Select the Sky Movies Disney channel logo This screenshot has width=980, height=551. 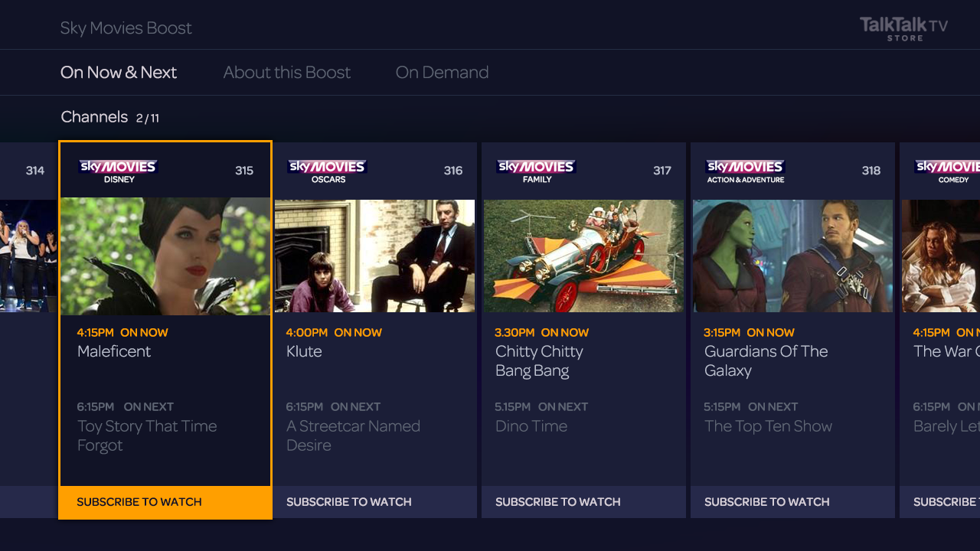[x=119, y=171]
